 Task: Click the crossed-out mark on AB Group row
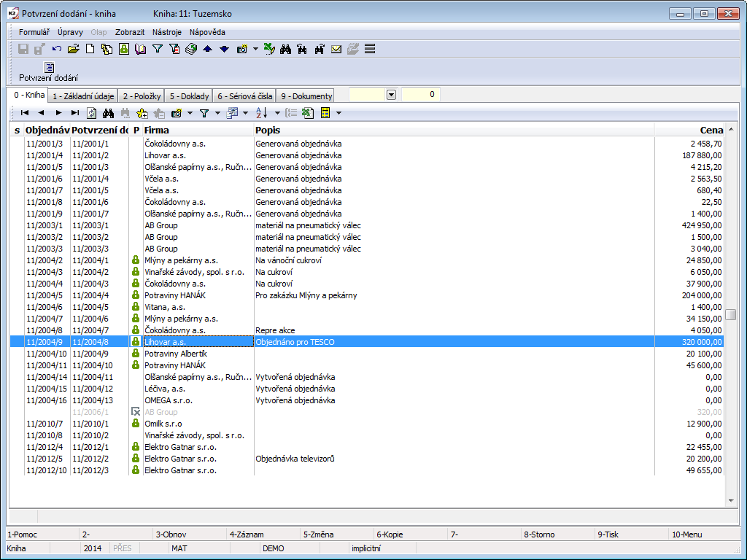click(135, 412)
